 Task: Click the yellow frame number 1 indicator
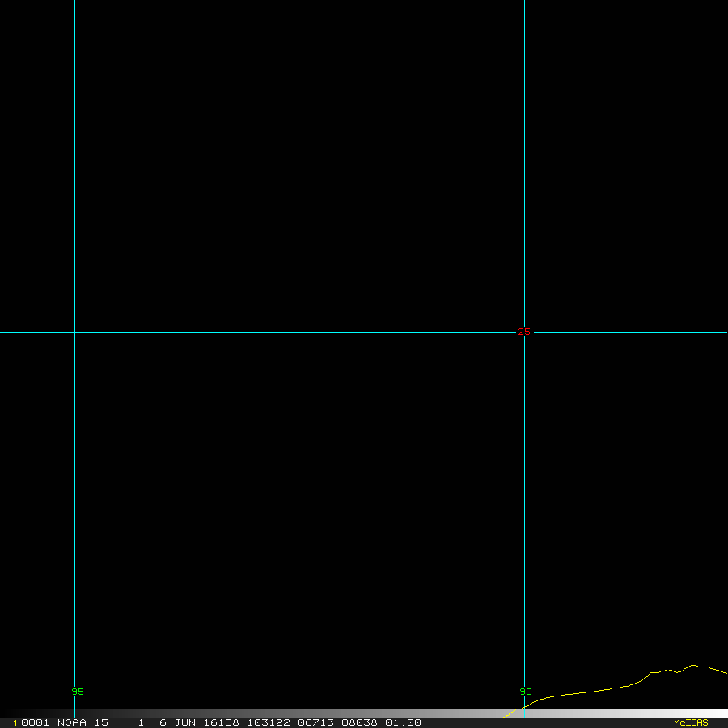click(15, 723)
